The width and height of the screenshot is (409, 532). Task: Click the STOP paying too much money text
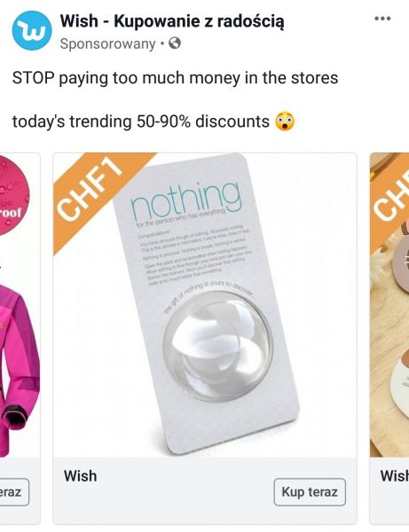[175, 78]
